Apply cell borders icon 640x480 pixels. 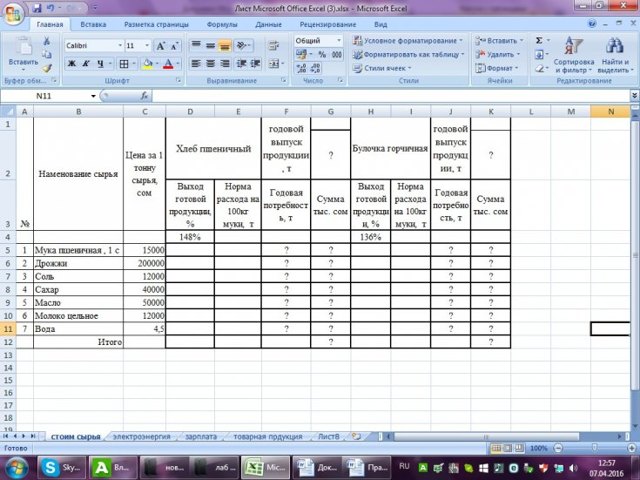click(x=124, y=64)
